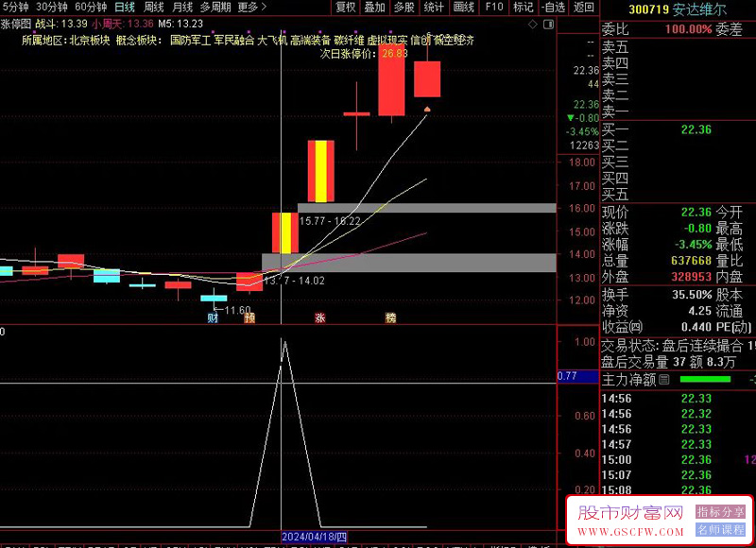Open the 多股 multi-stock view
Screen dimensions: 756x548
404,7
